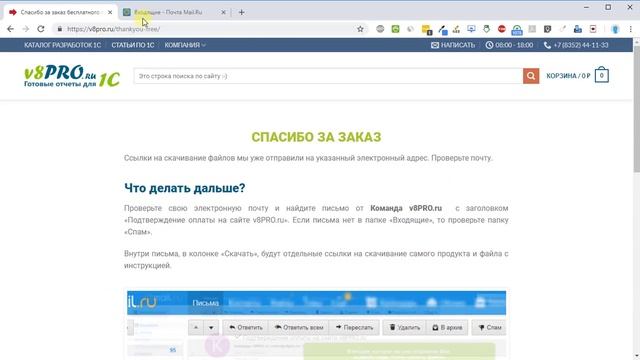640x360 pixels.
Task: Focus the site search input field
Action: (328, 76)
